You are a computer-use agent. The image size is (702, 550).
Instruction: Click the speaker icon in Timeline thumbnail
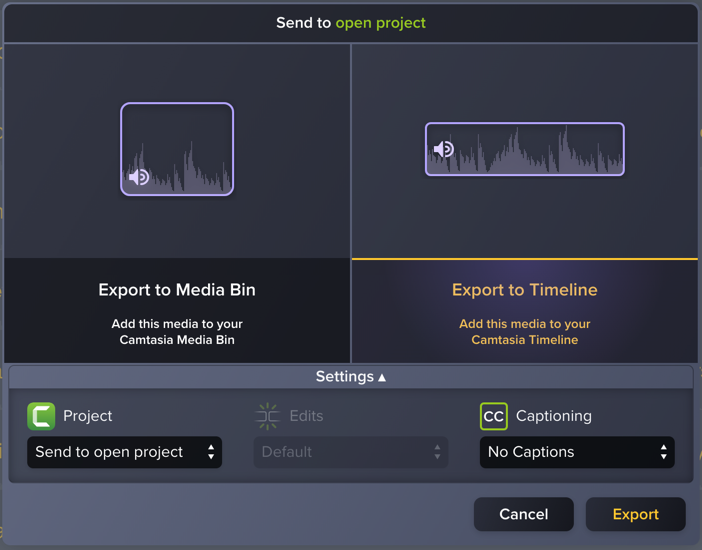tap(444, 149)
